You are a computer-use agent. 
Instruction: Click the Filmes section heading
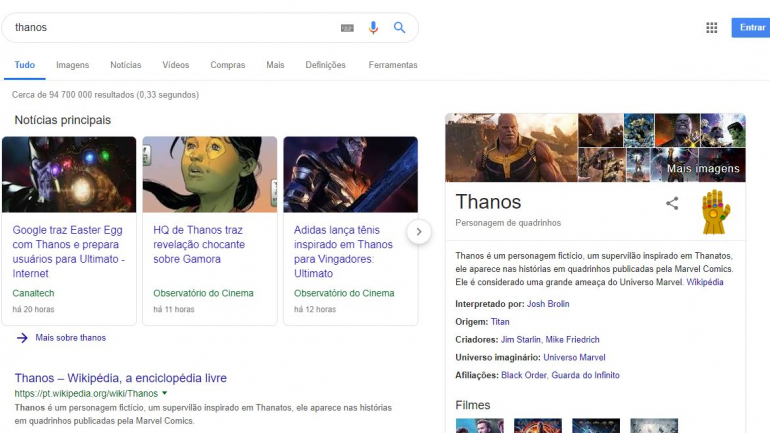point(472,405)
